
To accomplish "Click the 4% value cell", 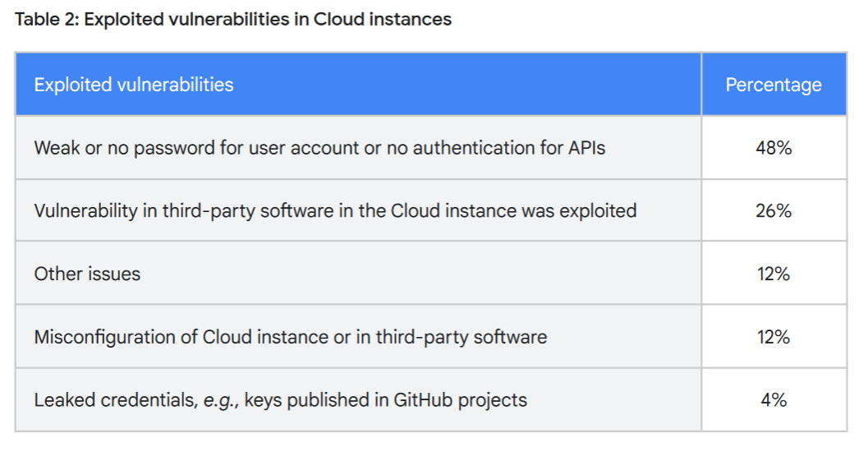I will tap(774, 400).
